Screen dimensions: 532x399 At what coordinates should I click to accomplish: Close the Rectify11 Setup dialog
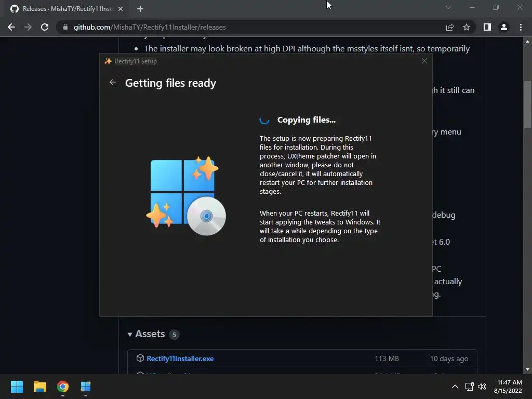(424, 61)
